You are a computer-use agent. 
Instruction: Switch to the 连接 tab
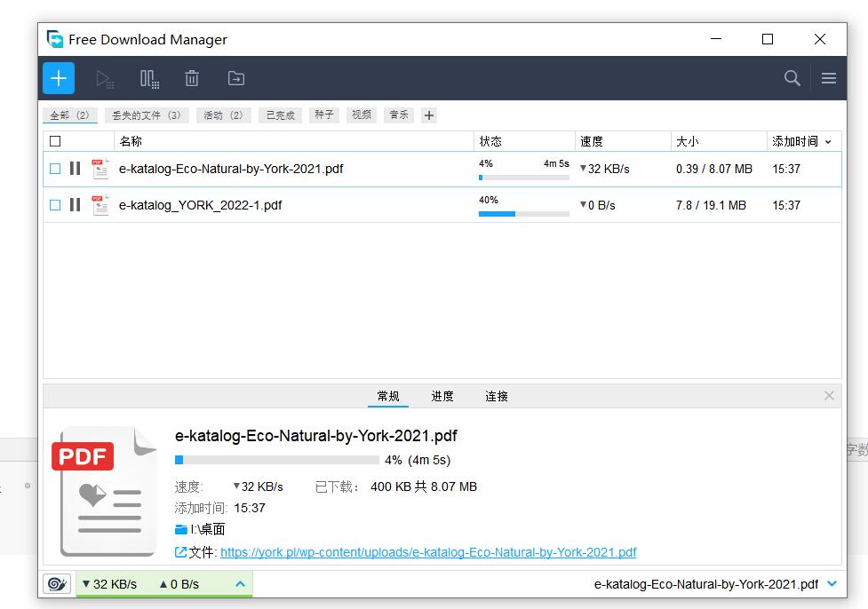point(497,396)
